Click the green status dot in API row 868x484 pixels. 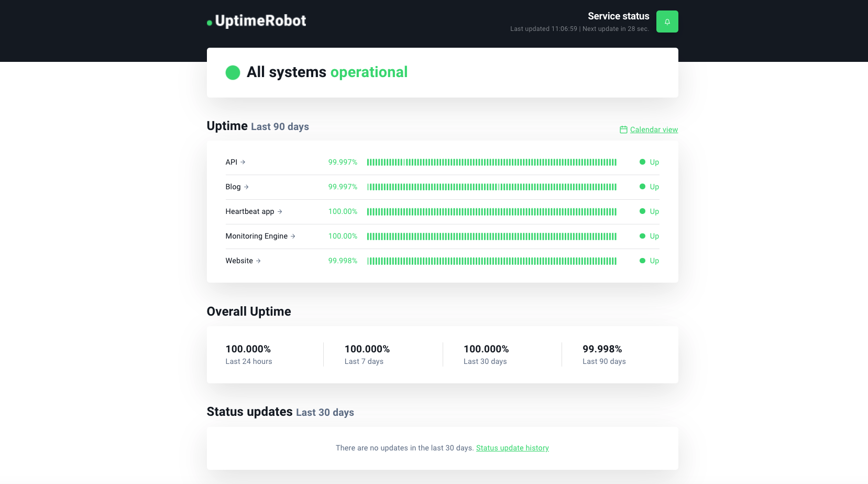[x=642, y=162]
